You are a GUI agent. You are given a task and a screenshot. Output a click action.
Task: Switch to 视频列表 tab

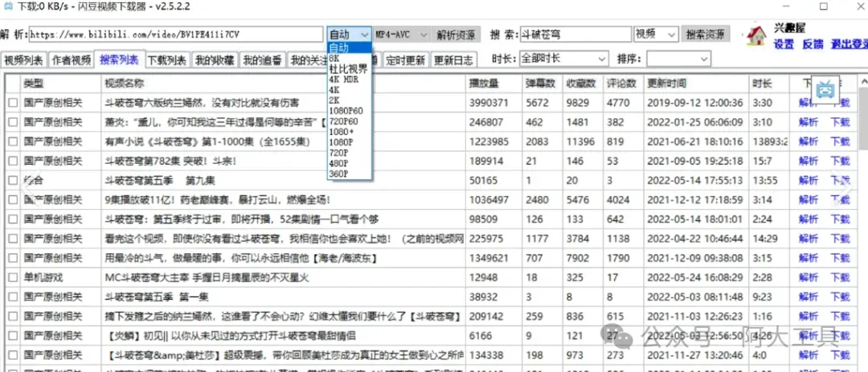pyautogui.click(x=24, y=61)
